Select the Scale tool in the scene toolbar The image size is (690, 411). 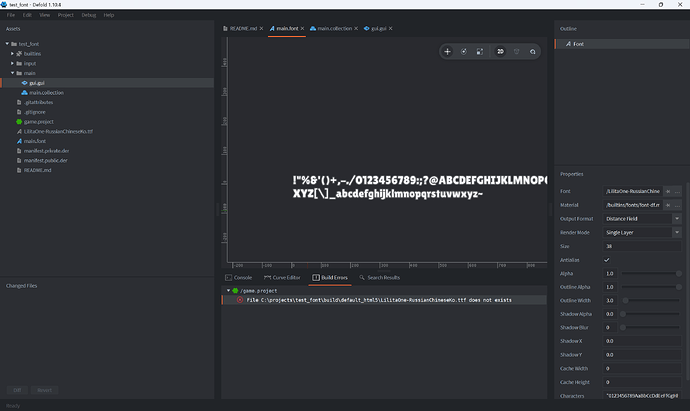click(480, 51)
